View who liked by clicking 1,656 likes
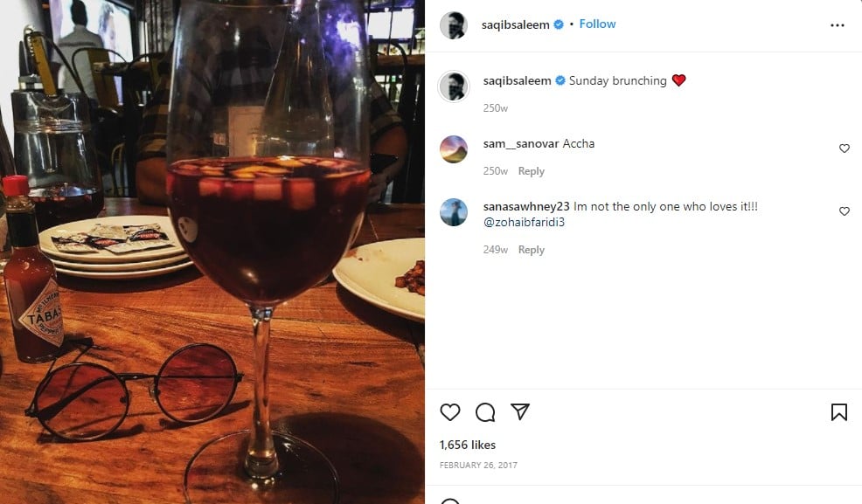The image size is (862, 504). pyautogui.click(x=465, y=445)
